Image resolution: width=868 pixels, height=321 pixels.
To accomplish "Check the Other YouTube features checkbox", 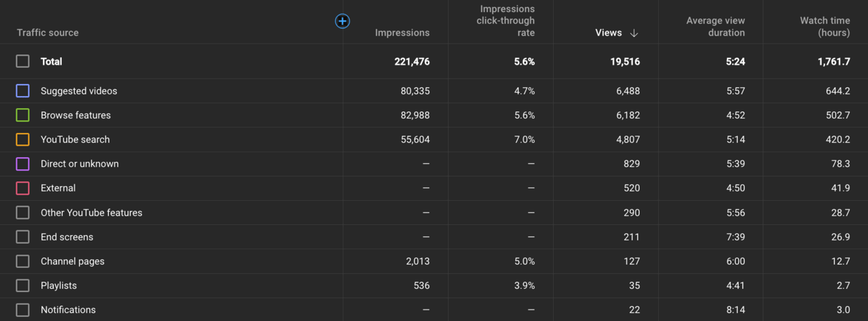I will pos(23,212).
